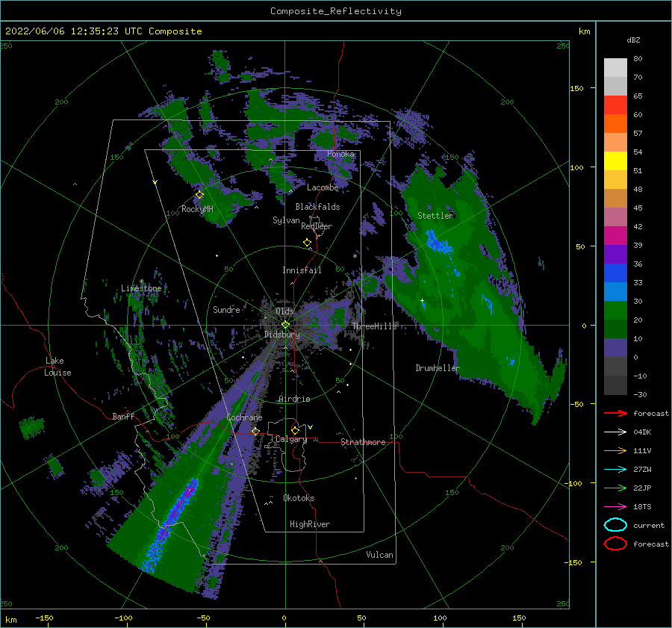Click the green 22JP arrow legend icon
This screenshot has width=672, height=628.
pos(615,488)
